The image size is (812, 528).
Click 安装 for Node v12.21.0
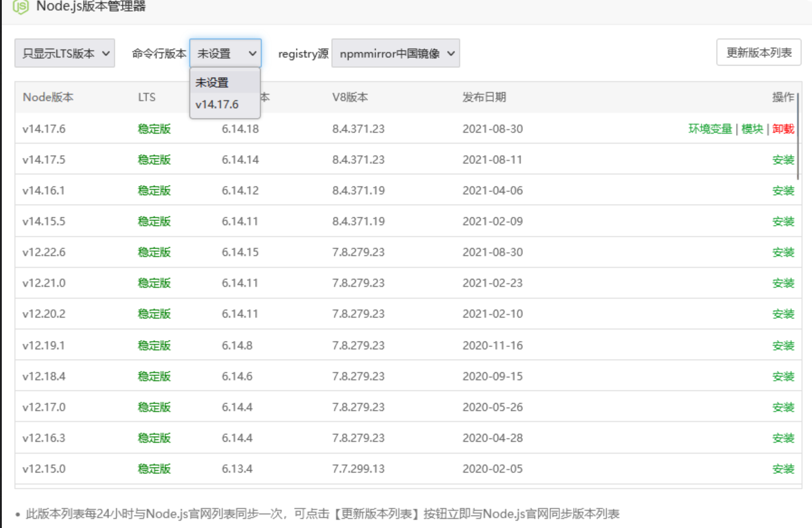(x=783, y=283)
